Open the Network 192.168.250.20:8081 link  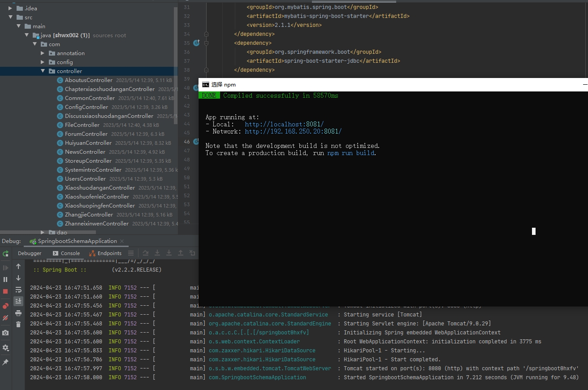pyautogui.click(x=293, y=131)
